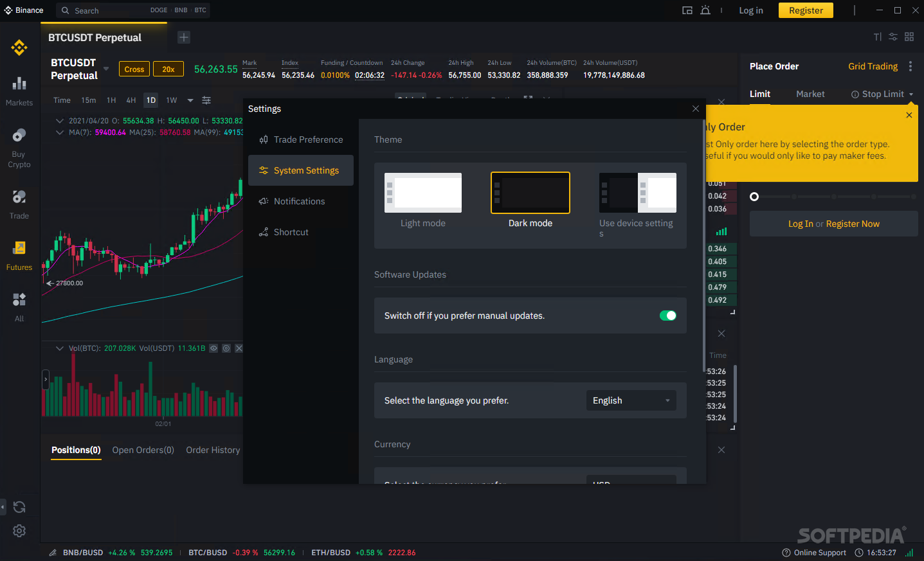Click the Log In link in order panel
The height and width of the screenshot is (561, 924).
801,224
